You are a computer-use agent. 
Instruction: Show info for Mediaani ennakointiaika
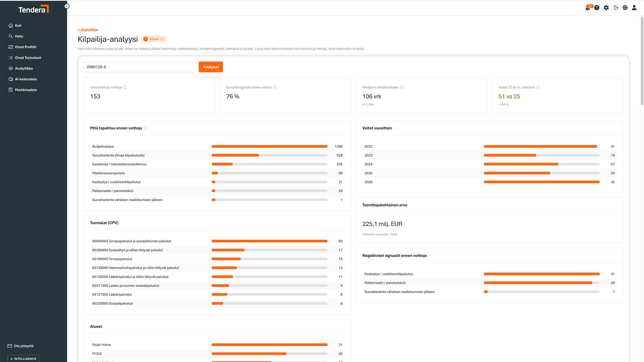[402, 87]
